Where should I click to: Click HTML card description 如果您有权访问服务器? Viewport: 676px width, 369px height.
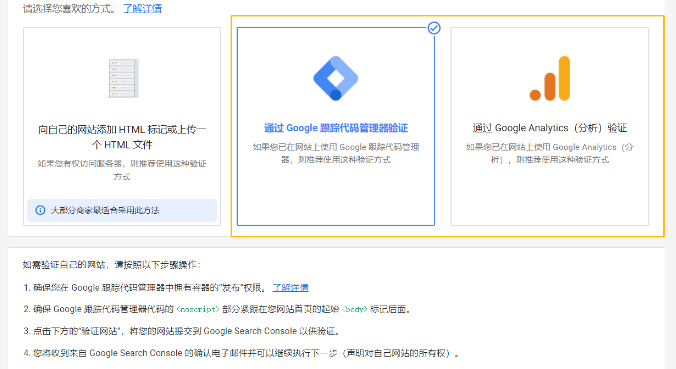coord(122,170)
